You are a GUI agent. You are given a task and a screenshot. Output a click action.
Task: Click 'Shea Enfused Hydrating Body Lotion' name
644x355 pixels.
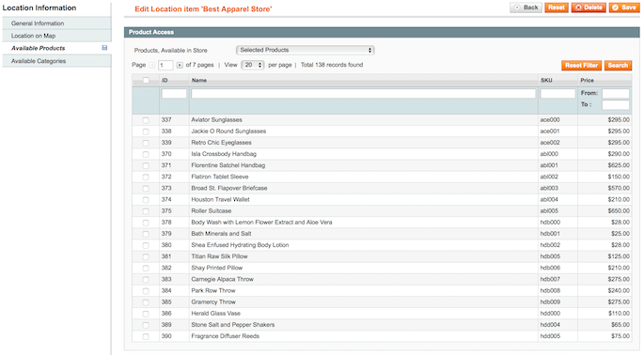pyautogui.click(x=240, y=245)
